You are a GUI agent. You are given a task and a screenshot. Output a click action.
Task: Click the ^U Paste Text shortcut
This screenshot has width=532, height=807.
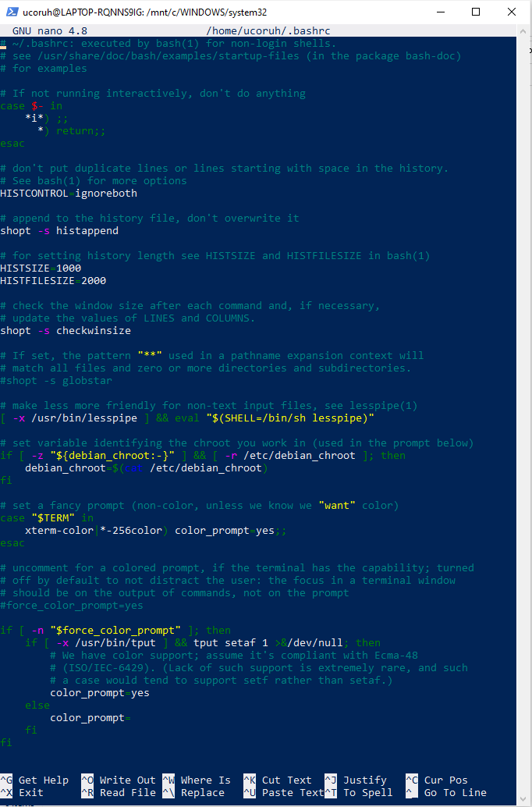pos(283,793)
